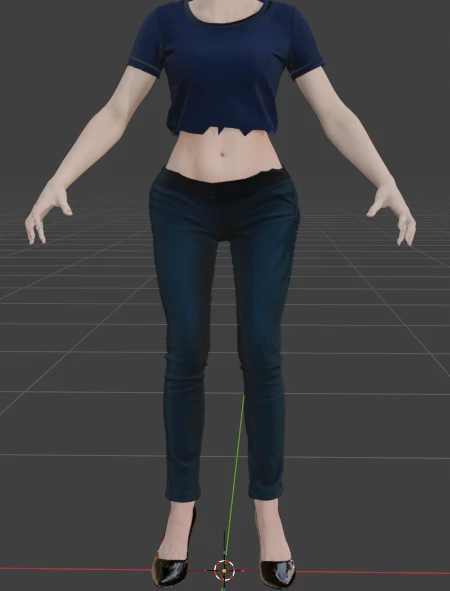Select the navy blue crop top mesh
Screen dimensions: 450x591
pyautogui.click(x=225, y=68)
